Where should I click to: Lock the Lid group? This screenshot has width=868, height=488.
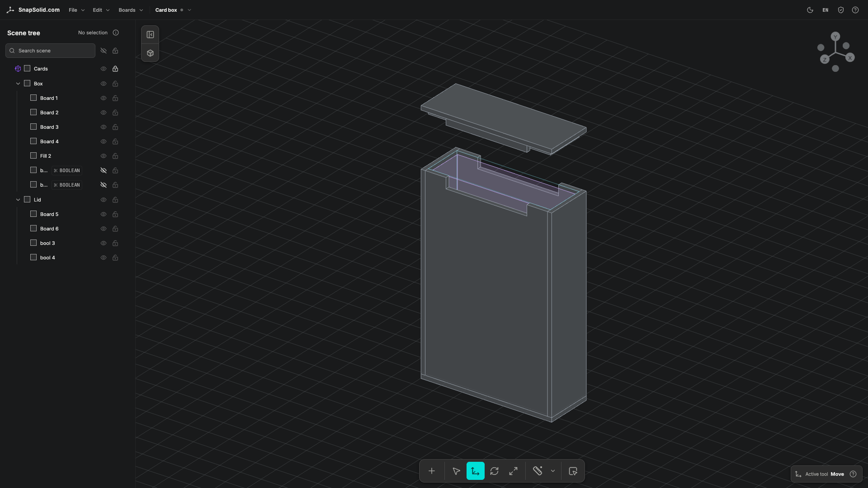point(115,200)
